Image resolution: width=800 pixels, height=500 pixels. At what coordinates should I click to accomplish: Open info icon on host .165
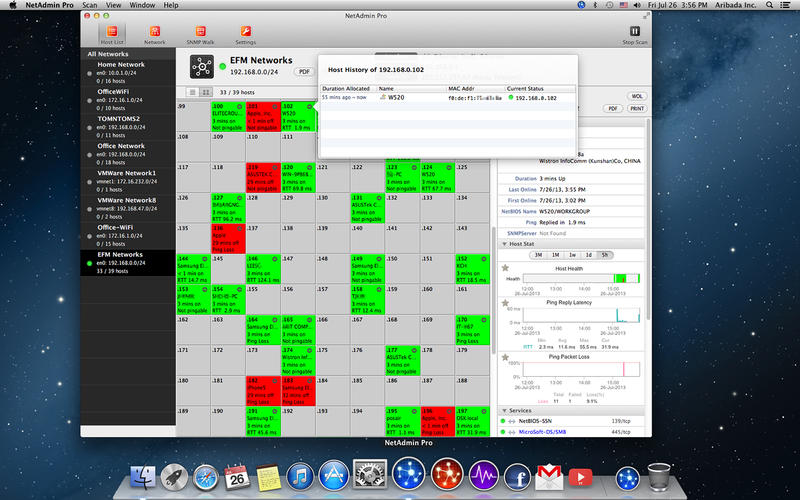tap(309, 320)
